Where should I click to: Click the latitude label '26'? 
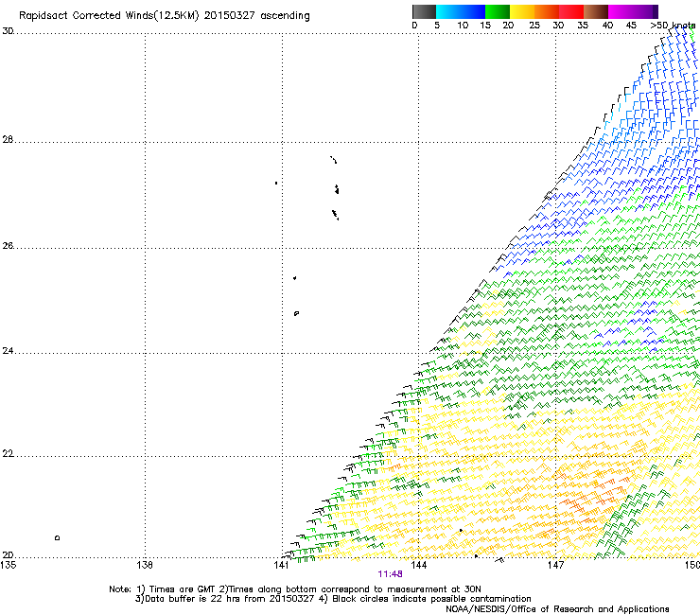click(x=8, y=245)
